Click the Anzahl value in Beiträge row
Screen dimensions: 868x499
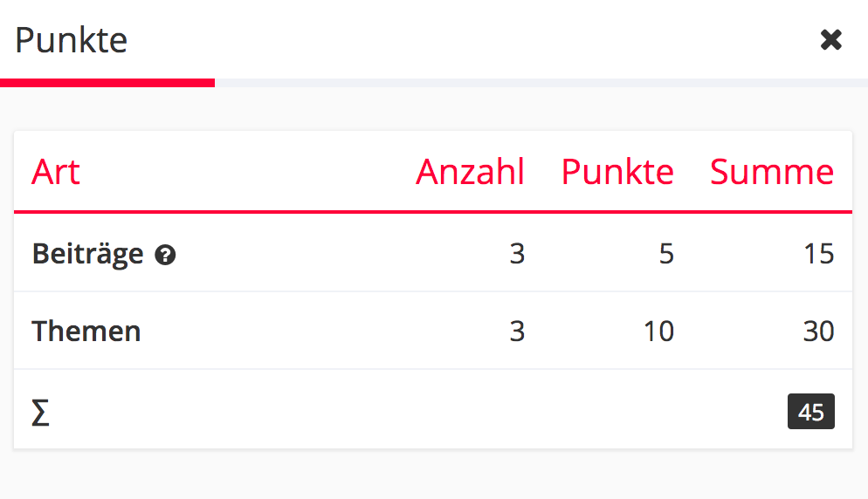[517, 254]
